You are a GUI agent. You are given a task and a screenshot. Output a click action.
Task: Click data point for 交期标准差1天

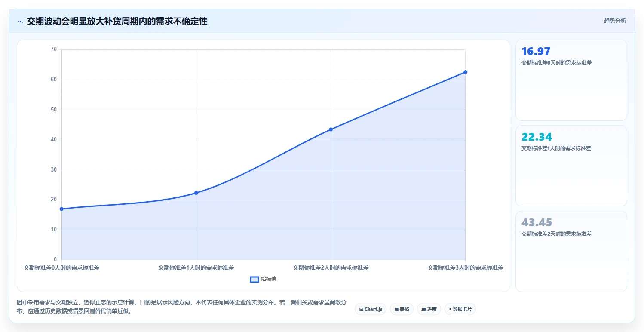[x=196, y=193]
